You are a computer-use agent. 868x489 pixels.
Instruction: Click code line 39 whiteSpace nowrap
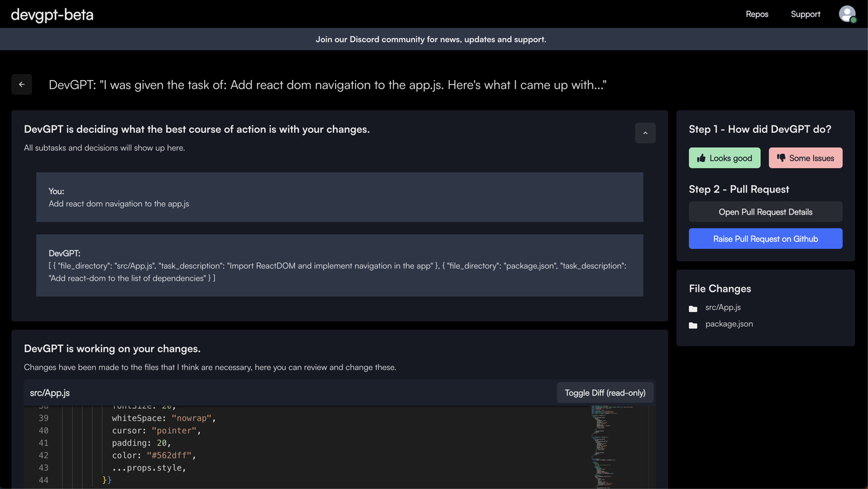pyautogui.click(x=163, y=418)
